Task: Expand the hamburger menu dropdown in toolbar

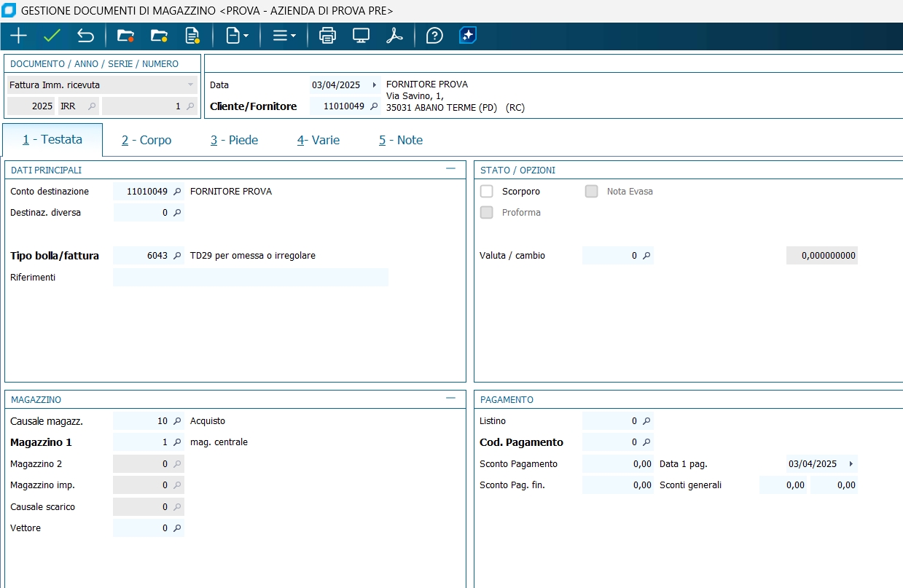Action: pyautogui.click(x=284, y=36)
